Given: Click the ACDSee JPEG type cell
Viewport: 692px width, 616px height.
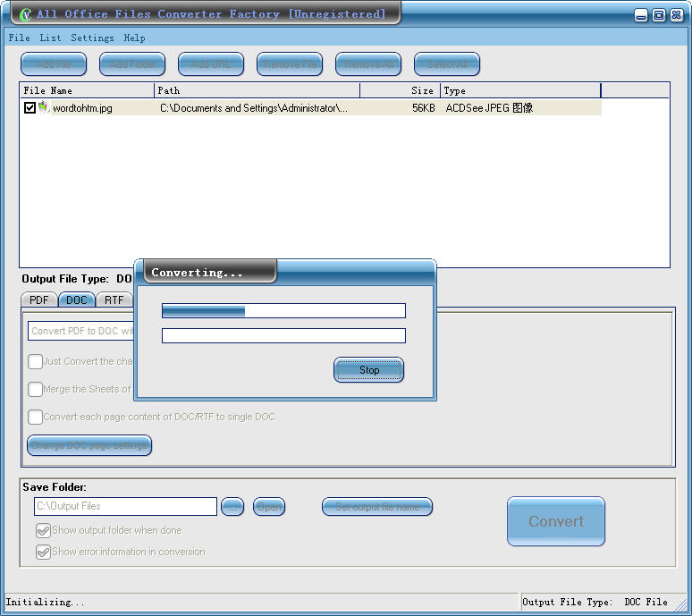Looking at the screenshot, I should (x=489, y=108).
